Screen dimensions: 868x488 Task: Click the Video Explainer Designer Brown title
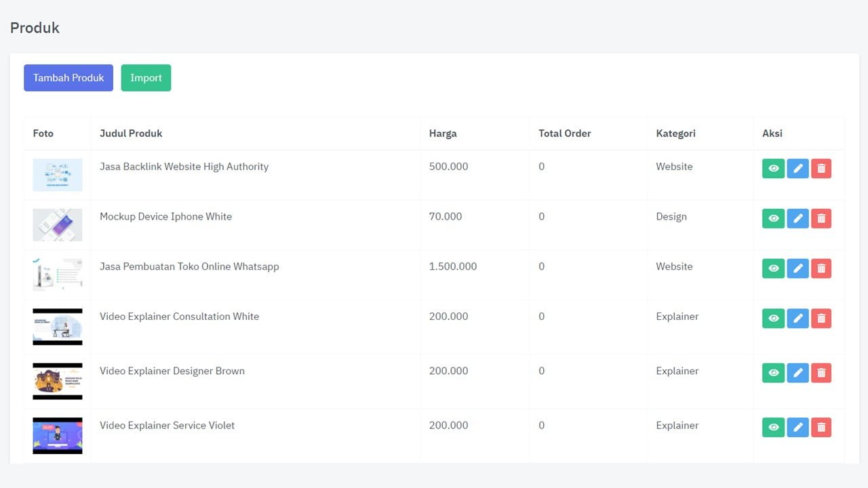click(x=172, y=371)
